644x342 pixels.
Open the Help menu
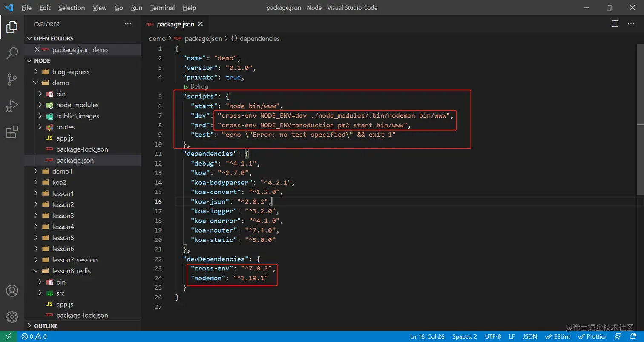(x=189, y=8)
